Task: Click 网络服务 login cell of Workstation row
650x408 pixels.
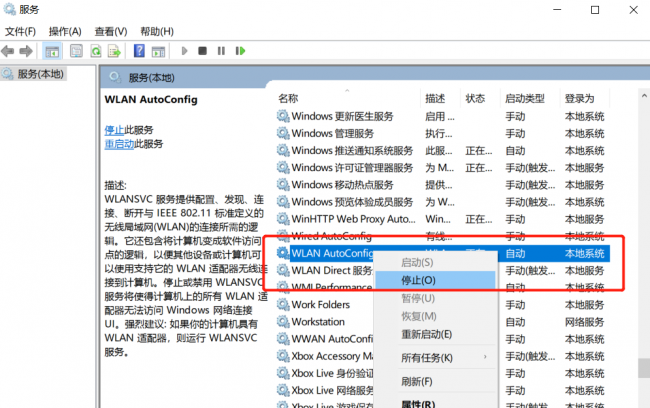Action: (584, 322)
